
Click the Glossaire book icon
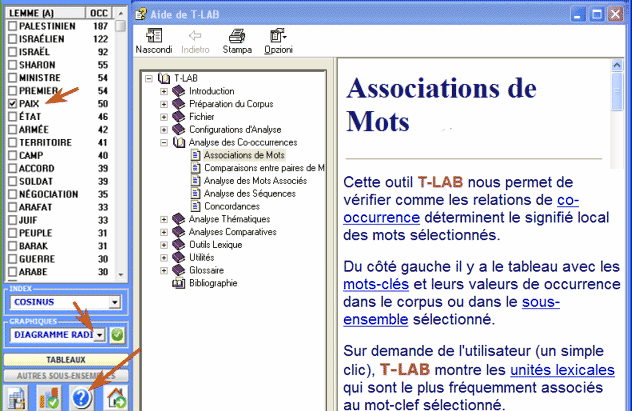[x=179, y=270]
